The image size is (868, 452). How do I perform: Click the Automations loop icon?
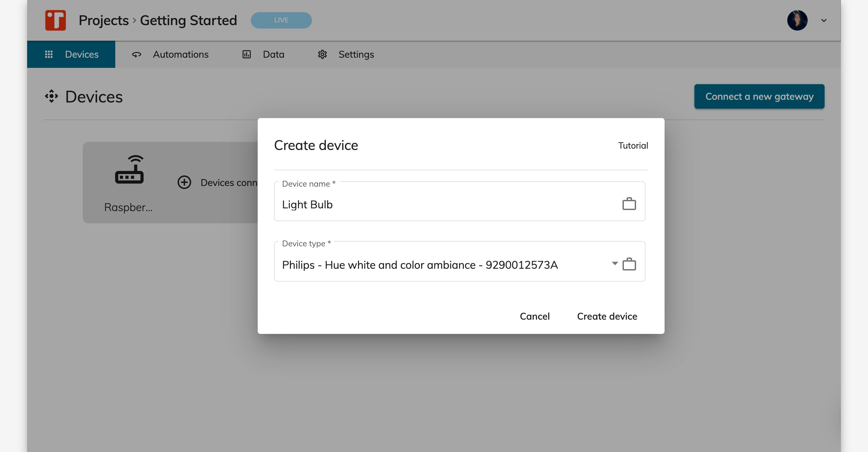[x=137, y=54]
